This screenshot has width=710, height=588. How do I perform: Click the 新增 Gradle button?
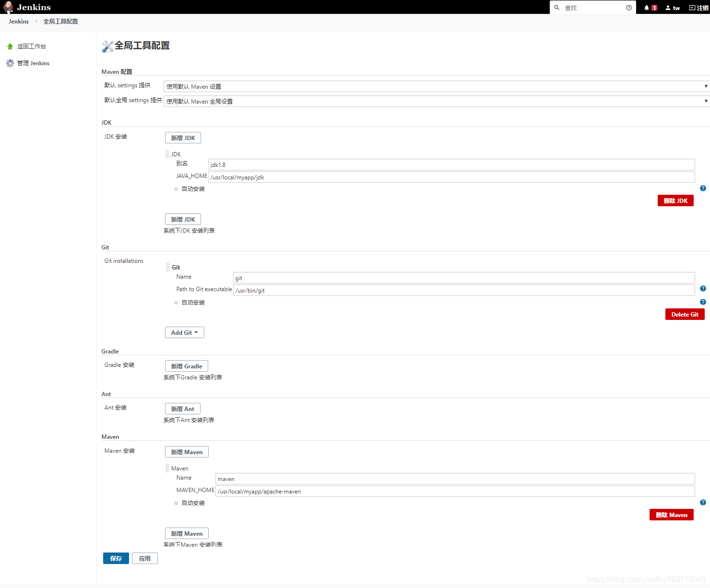pos(187,366)
